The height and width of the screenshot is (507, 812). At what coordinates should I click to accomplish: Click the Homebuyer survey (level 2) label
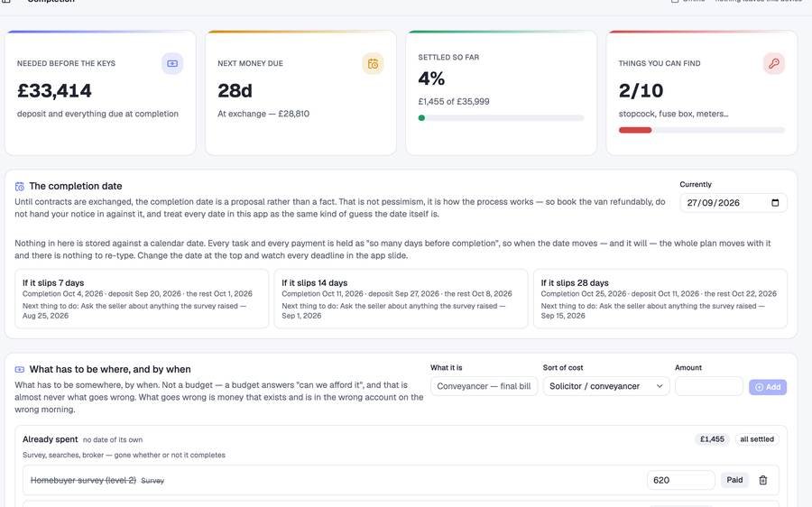tap(83, 480)
